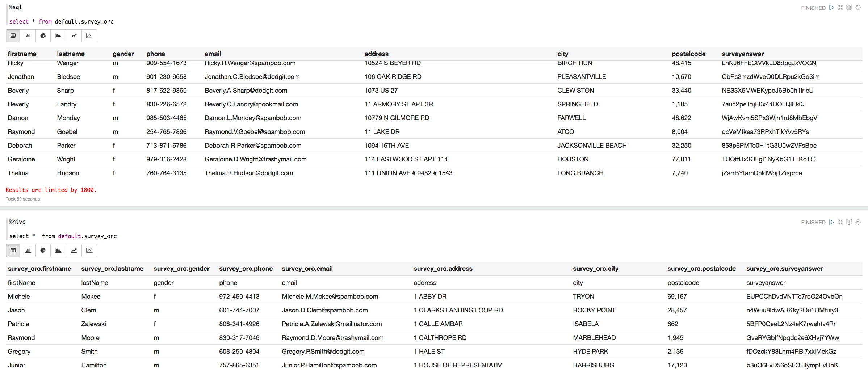Run the %sql paragraph
The height and width of the screenshot is (370, 868).
tap(832, 8)
